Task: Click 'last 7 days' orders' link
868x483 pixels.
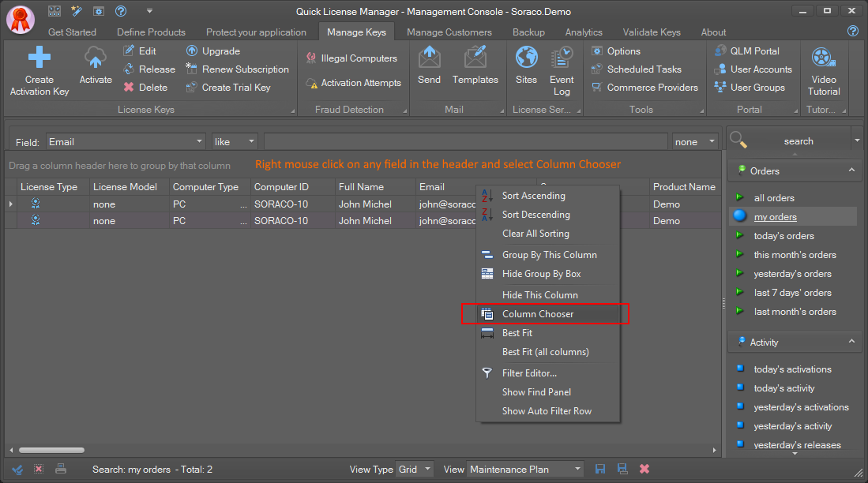Action: [x=792, y=293]
